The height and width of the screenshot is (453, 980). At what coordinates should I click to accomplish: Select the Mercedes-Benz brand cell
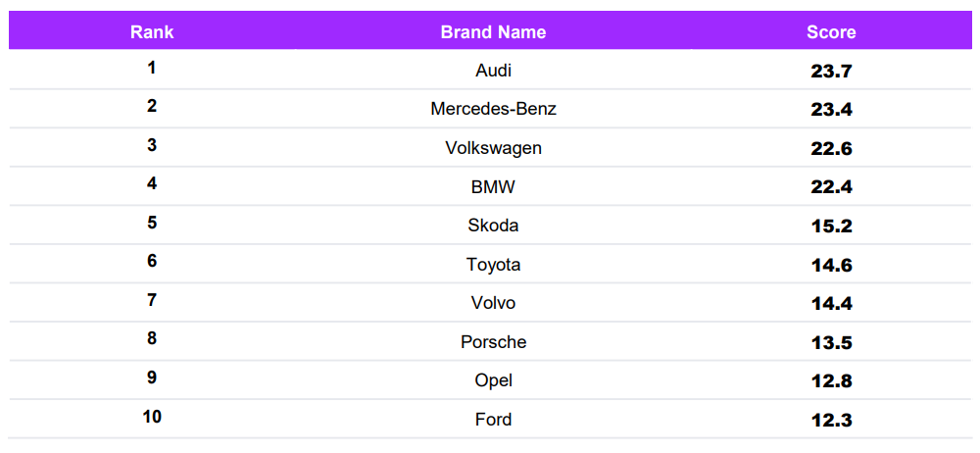pyautogui.click(x=493, y=109)
